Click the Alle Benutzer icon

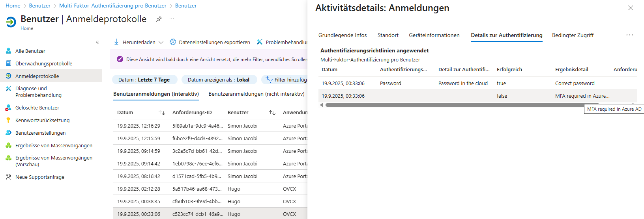click(x=8, y=51)
